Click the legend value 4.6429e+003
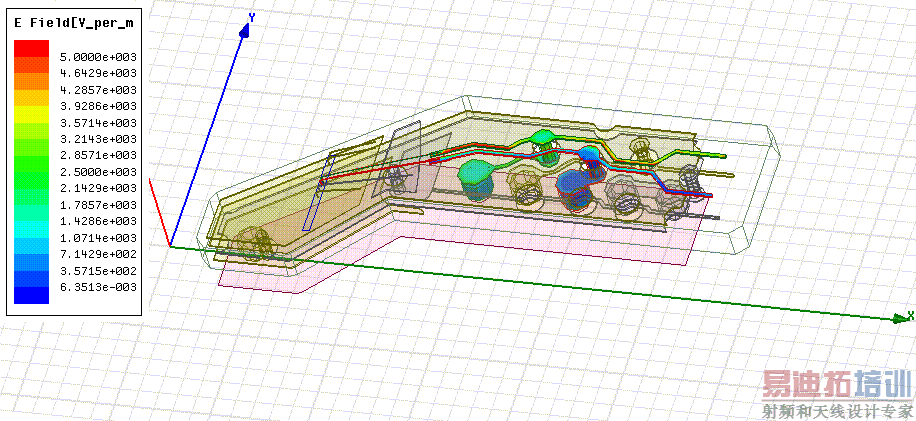The image size is (916, 421). tap(98, 73)
